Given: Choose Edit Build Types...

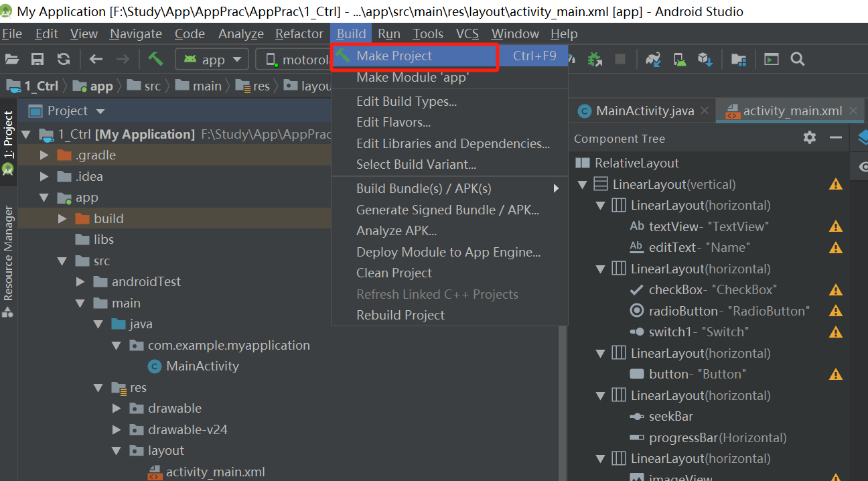Looking at the screenshot, I should tap(449, 101).
